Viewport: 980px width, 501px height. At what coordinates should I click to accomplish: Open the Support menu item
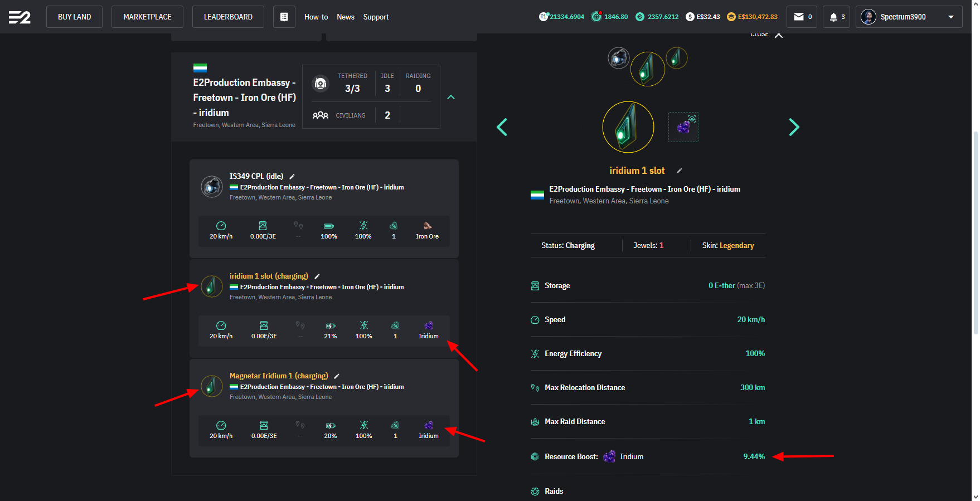tap(376, 17)
